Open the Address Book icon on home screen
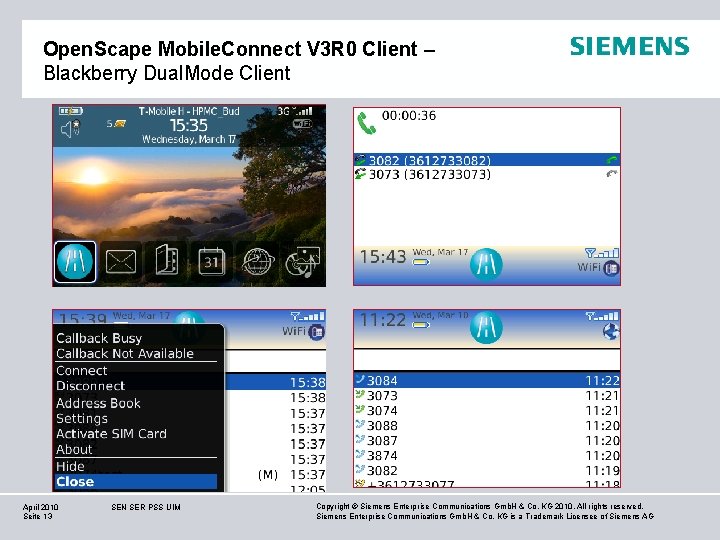The image size is (720, 540). point(166,260)
